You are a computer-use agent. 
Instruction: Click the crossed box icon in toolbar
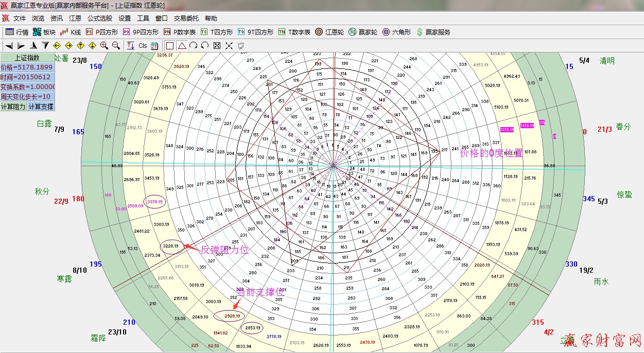(217, 45)
